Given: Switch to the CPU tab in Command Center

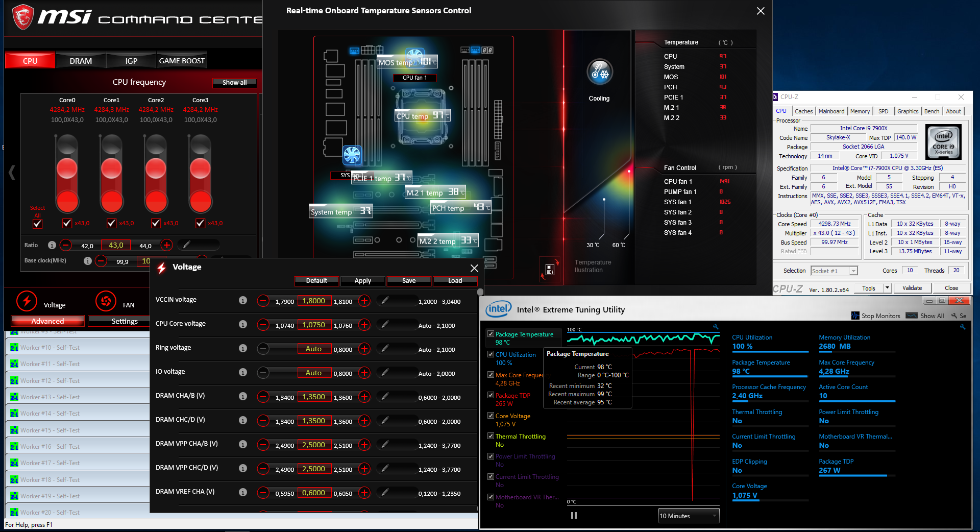Looking at the screenshot, I should (x=30, y=61).
